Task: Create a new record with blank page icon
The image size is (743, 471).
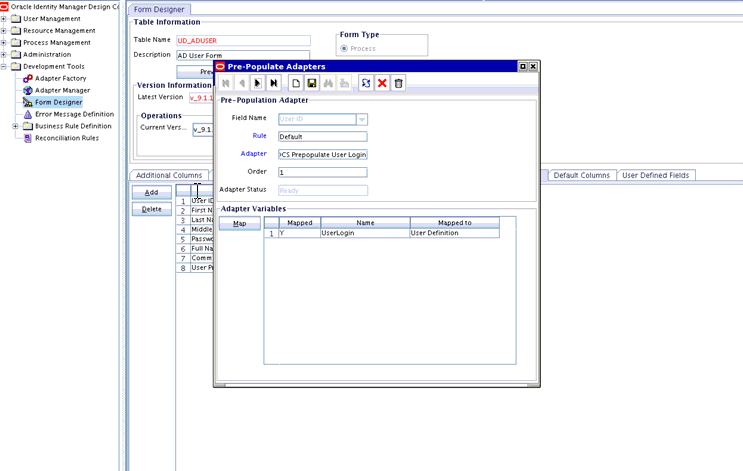Action: coord(296,83)
